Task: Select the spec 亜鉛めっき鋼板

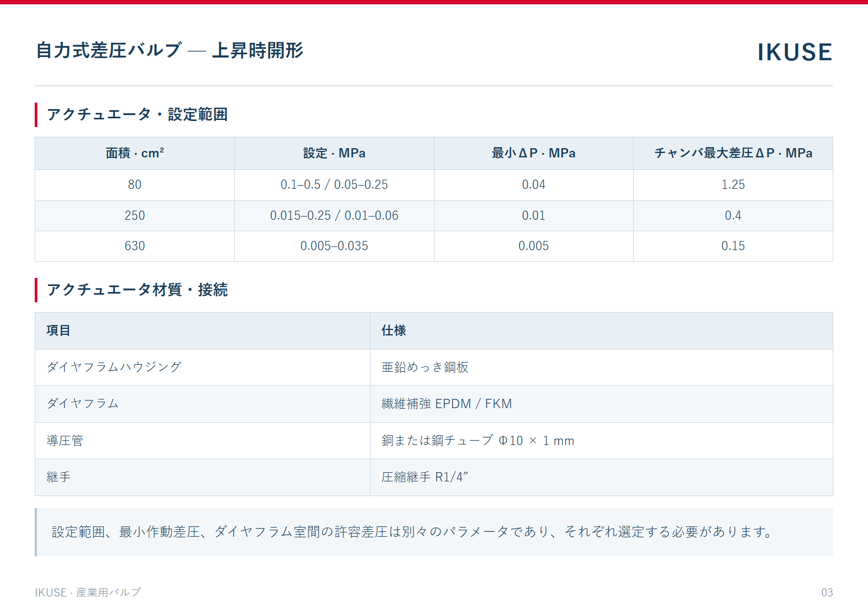Action: 425,367
